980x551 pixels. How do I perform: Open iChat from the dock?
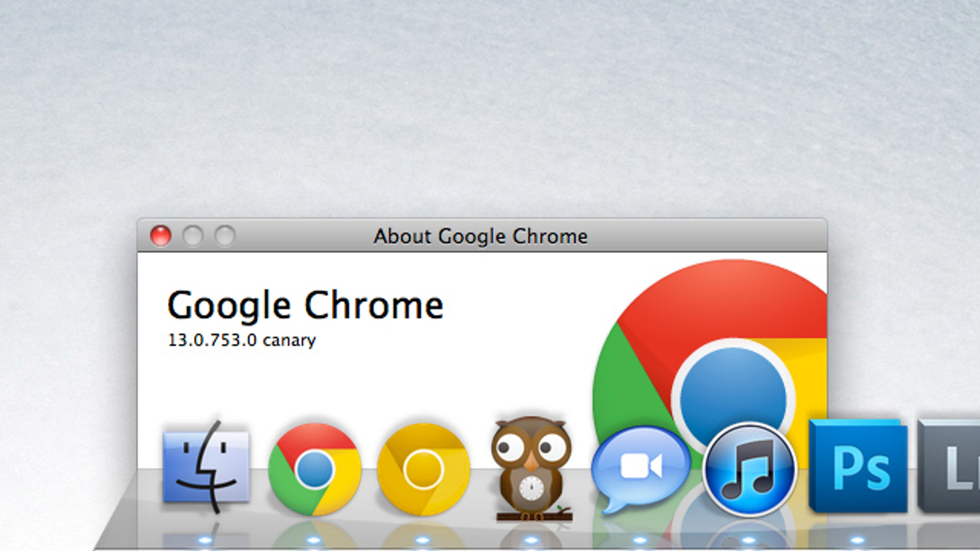[640, 470]
